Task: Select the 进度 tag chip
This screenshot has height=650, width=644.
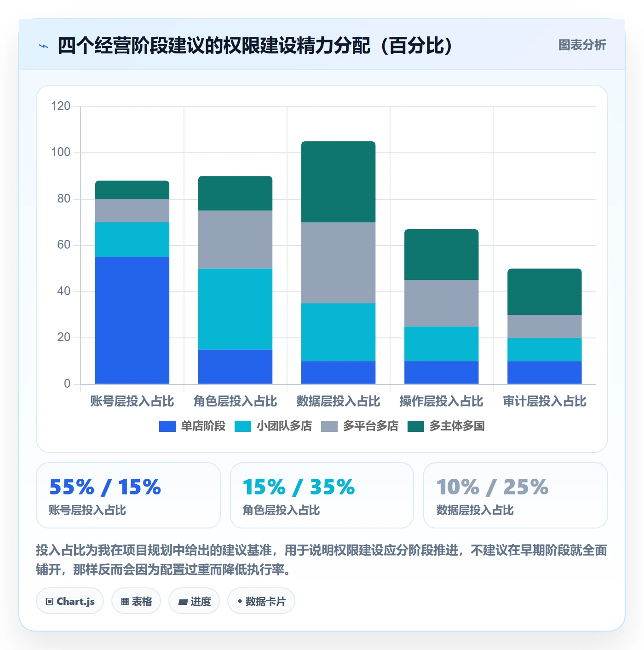Action: 194,601
